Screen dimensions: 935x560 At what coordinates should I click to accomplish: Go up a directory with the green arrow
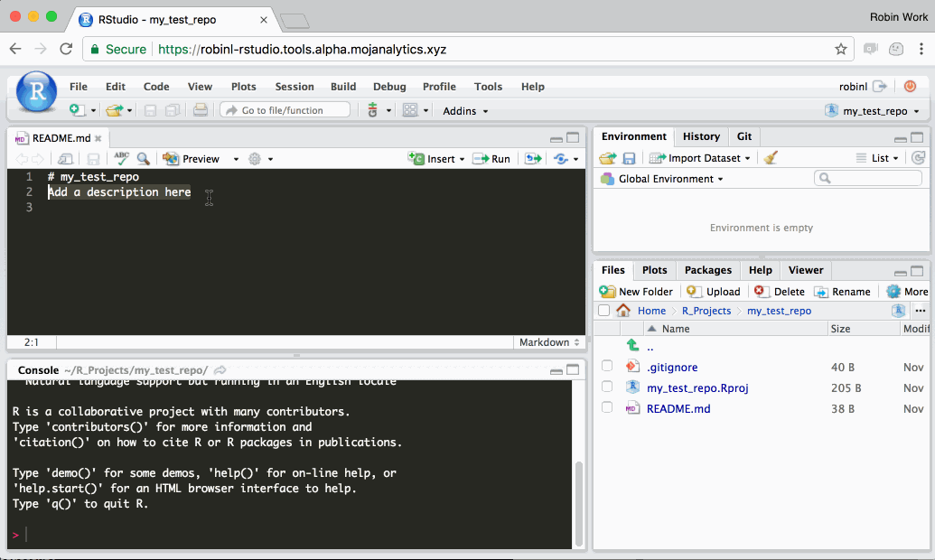pyautogui.click(x=632, y=345)
